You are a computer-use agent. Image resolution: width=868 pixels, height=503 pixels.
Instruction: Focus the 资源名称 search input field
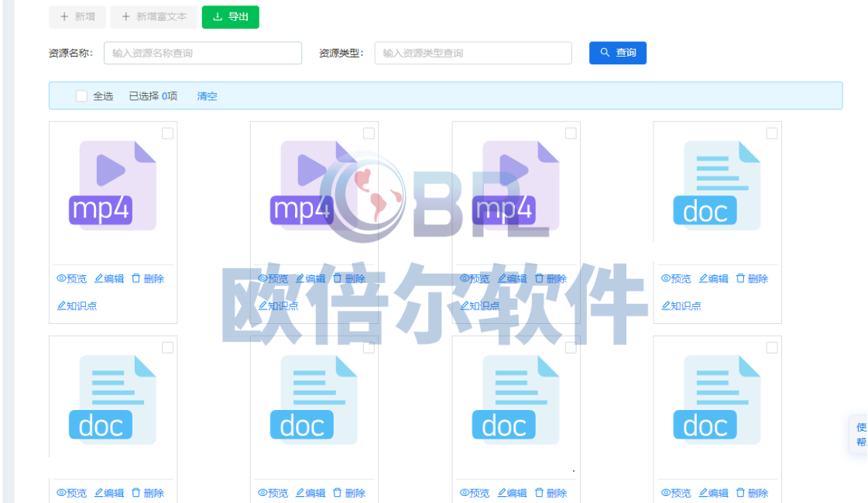pos(202,53)
